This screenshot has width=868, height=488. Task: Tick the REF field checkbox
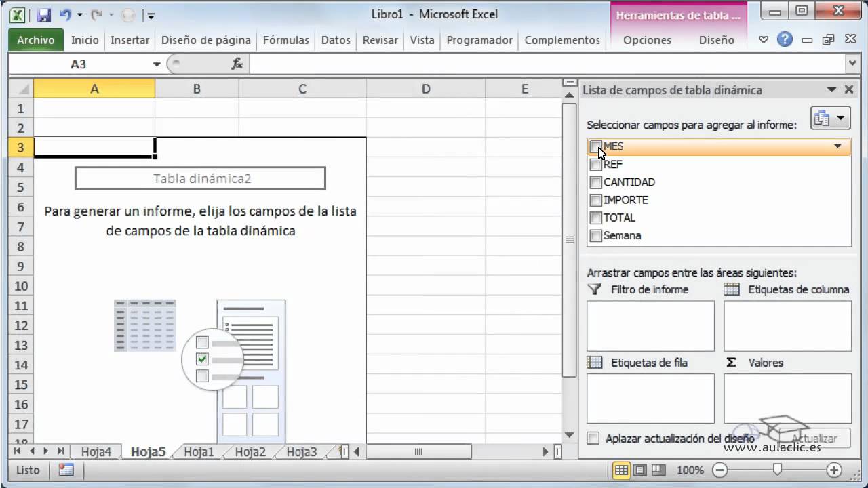[x=596, y=165]
